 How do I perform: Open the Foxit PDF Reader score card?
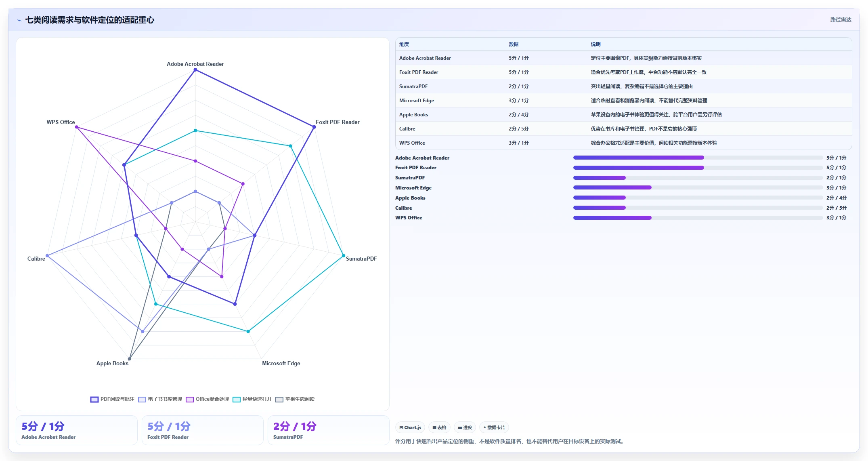[203, 430]
